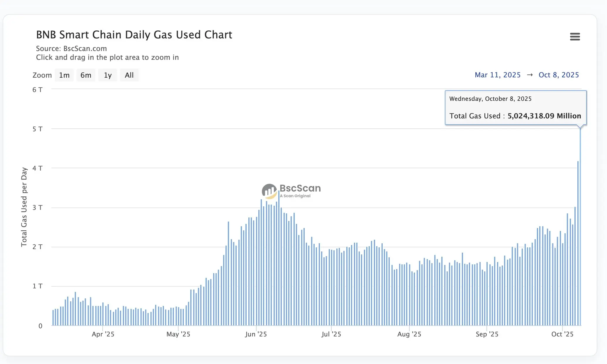Select the 6m zoom range
607x364 pixels.
[86, 75]
